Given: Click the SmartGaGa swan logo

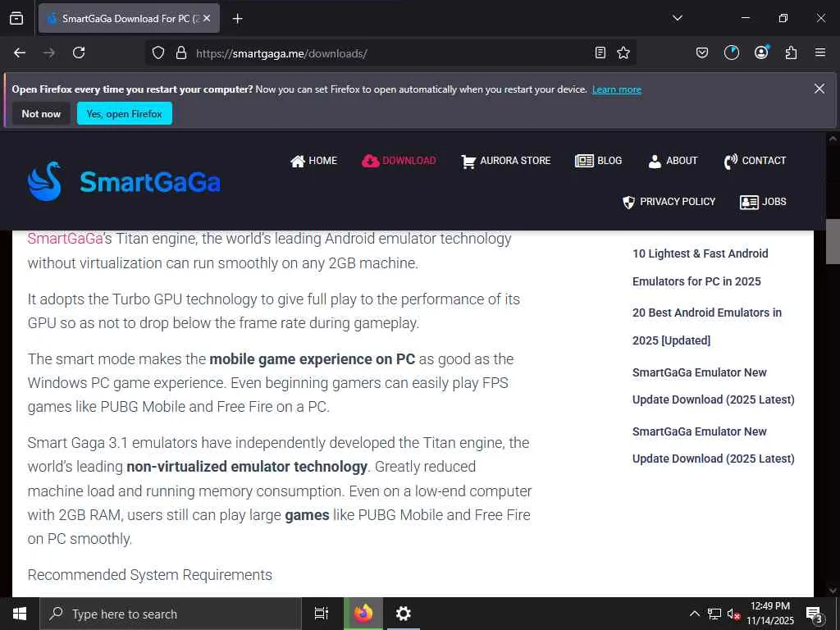Looking at the screenshot, I should 44,181.
